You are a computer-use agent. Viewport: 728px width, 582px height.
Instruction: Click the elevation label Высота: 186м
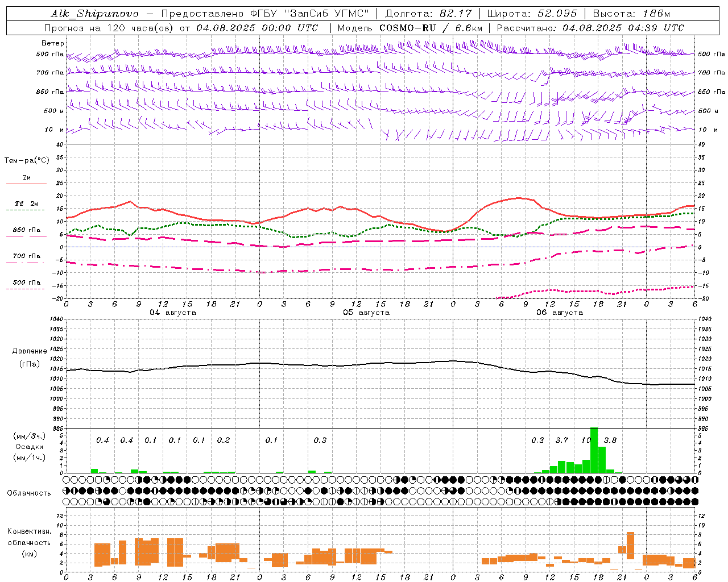click(x=631, y=14)
